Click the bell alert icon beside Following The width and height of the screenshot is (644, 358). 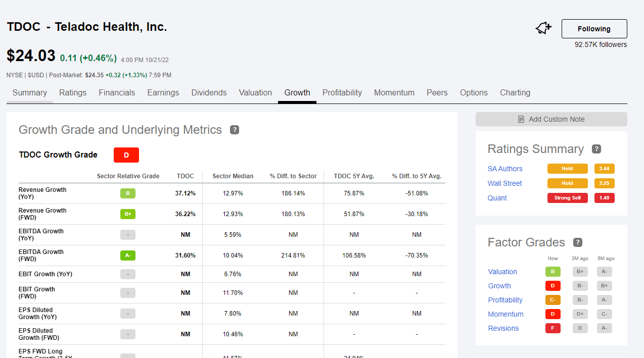[543, 28]
